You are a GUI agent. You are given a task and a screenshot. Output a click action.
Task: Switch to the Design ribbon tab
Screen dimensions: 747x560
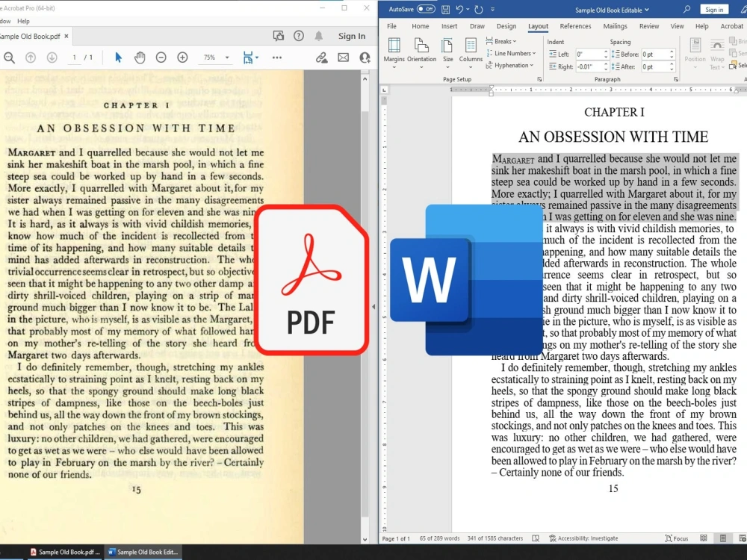pyautogui.click(x=506, y=26)
